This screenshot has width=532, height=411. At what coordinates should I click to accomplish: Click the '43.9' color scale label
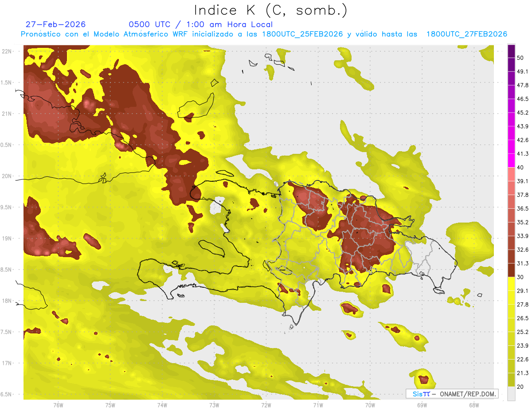click(x=523, y=126)
